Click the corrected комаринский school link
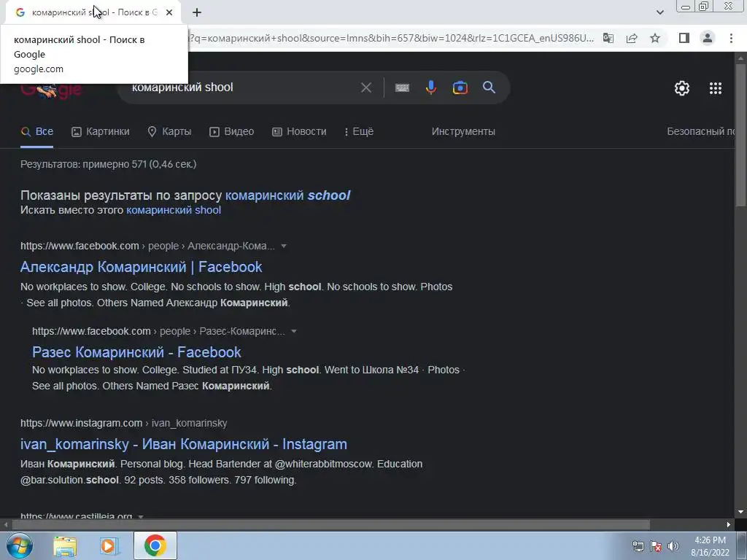The image size is (747, 560). coord(287,195)
